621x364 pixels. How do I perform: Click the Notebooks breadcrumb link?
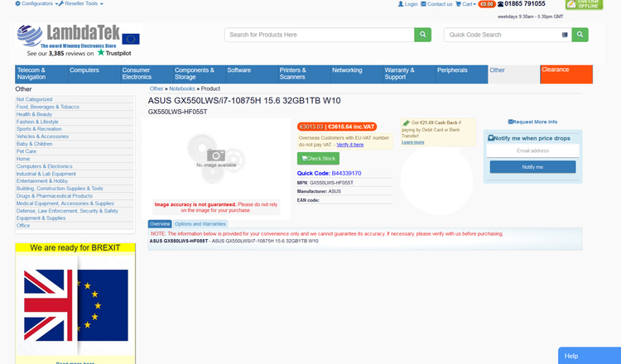(x=182, y=89)
